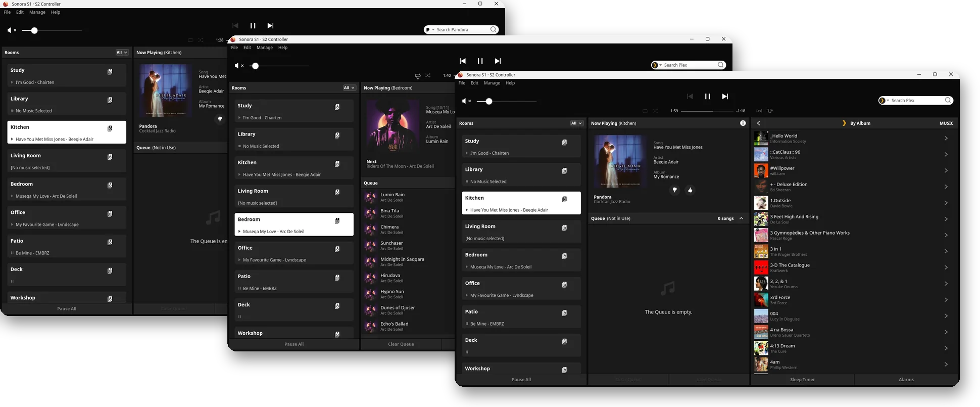Open Rooms All filter in middle window
980x407 pixels.
point(349,88)
